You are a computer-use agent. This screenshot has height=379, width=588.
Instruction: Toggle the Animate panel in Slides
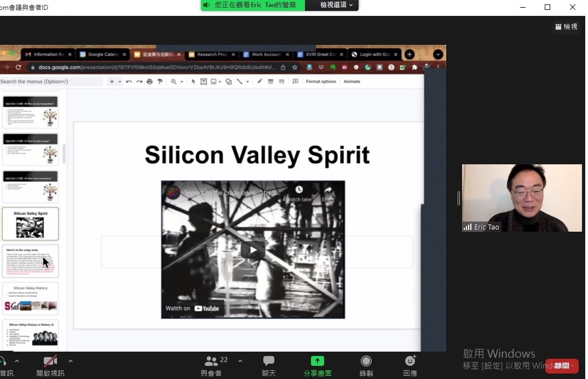[351, 82]
